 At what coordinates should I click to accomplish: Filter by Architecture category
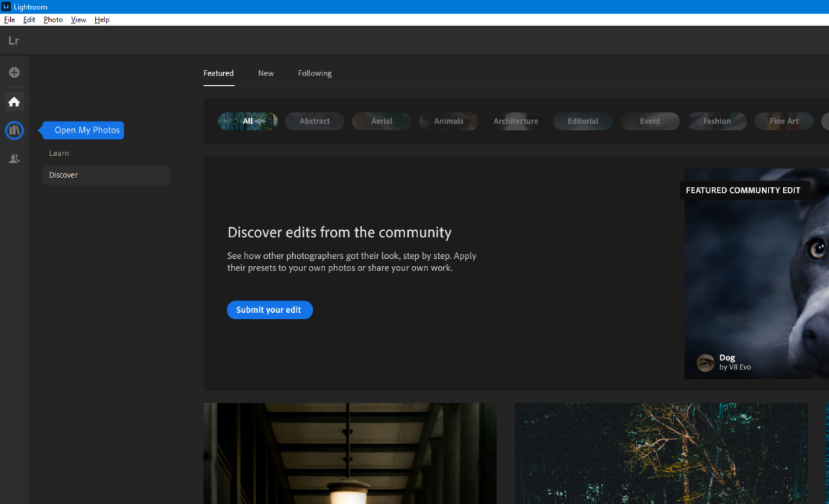[x=515, y=122]
